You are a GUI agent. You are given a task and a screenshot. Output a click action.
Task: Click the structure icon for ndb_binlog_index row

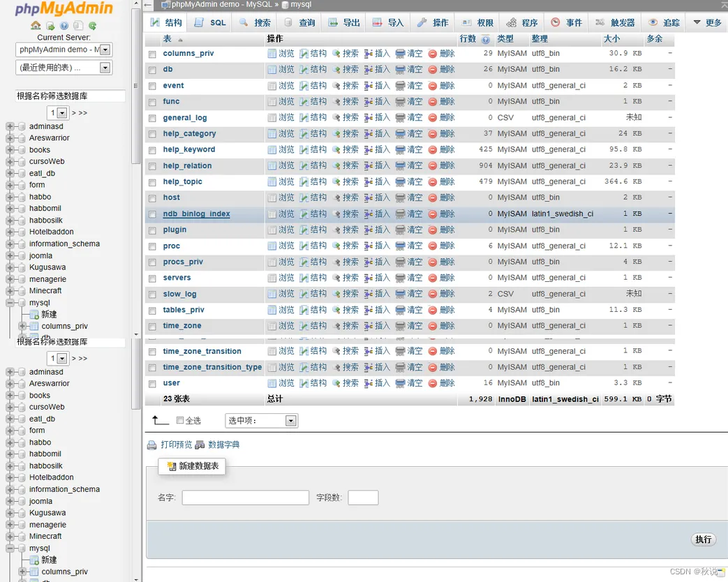304,214
